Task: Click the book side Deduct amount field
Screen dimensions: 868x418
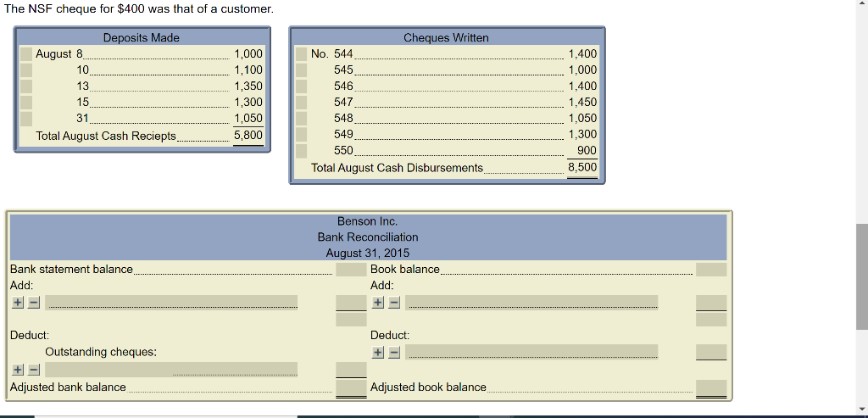Action: [711, 352]
